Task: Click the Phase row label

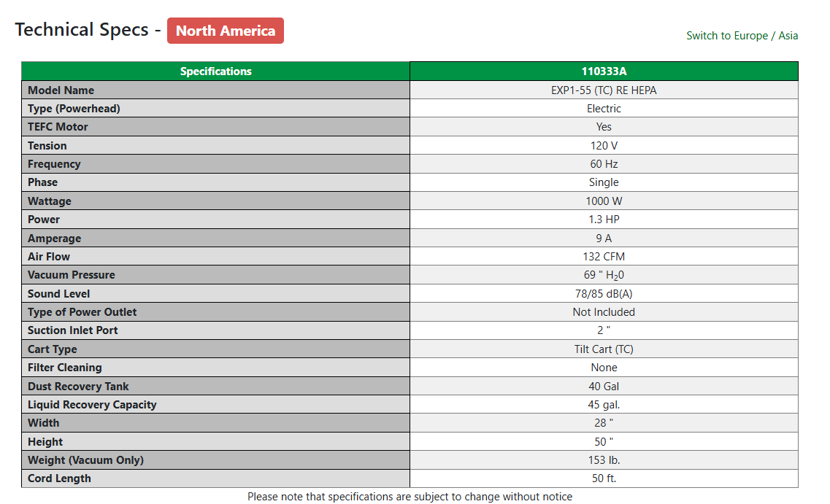Action: click(42, 182)
